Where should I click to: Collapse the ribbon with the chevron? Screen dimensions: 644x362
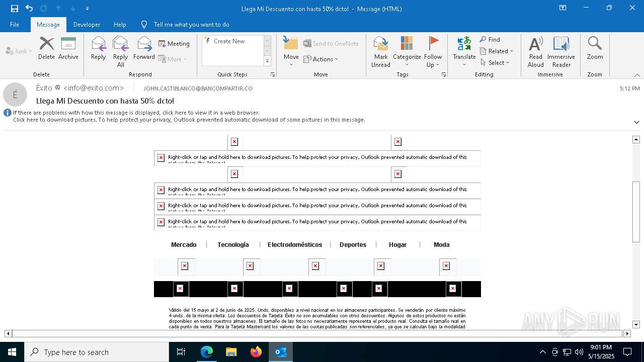pos(637,74)
